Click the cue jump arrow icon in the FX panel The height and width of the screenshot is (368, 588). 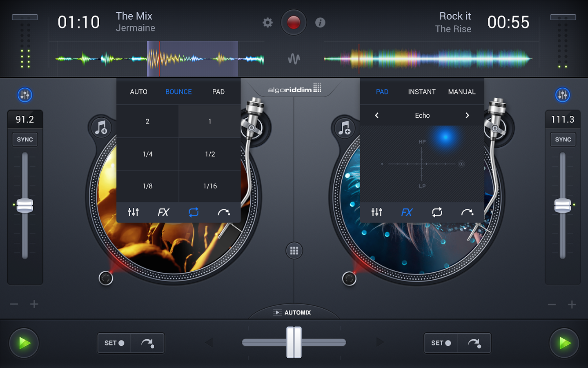pyautogui.click(x=468, y=212)
